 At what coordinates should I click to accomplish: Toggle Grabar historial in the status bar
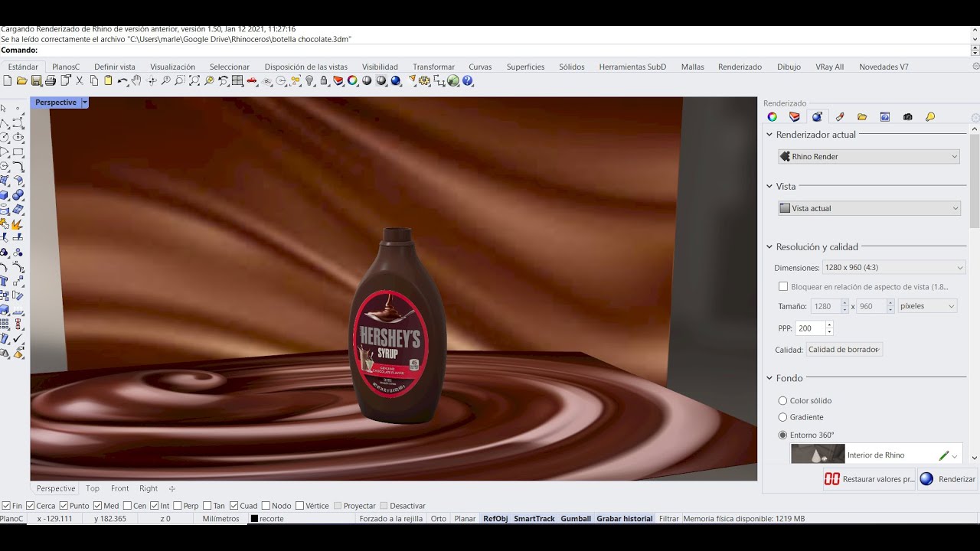click(x=625, y=519)
